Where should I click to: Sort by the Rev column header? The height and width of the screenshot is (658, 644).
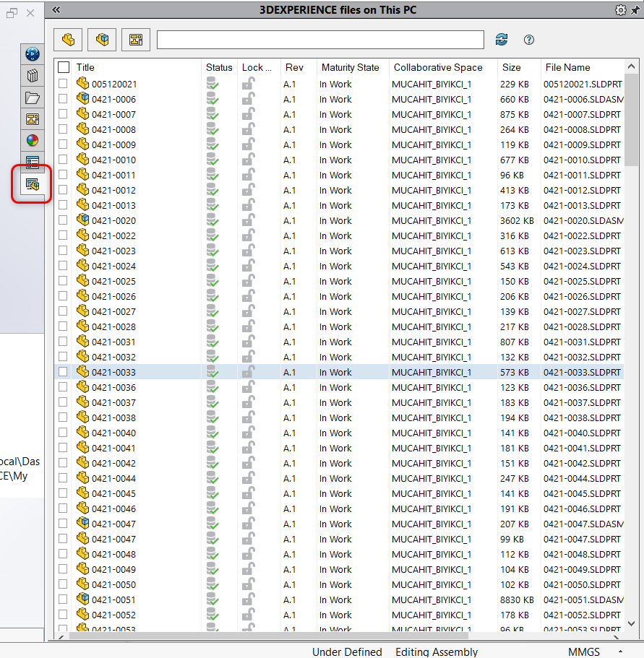click(x=294, y=68)
